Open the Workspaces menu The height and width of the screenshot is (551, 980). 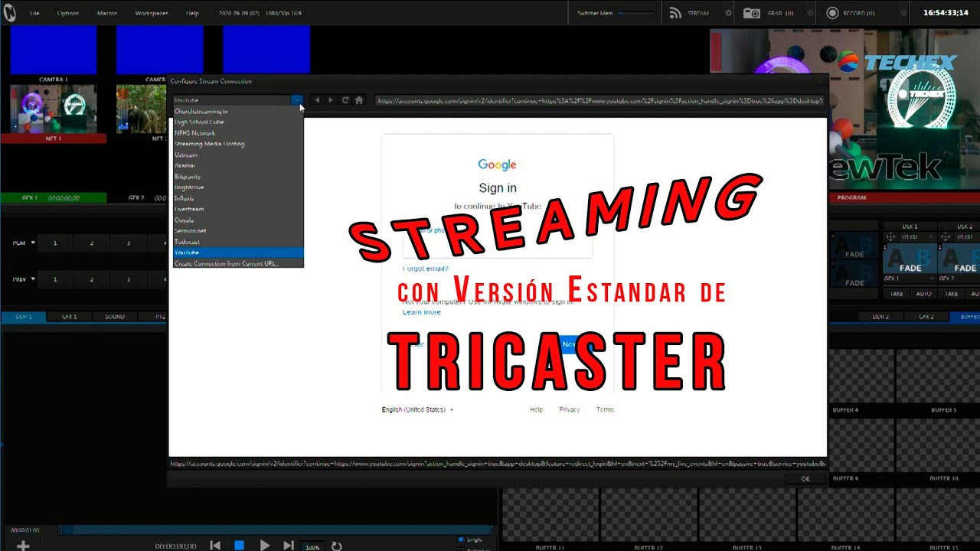point(151,13)
